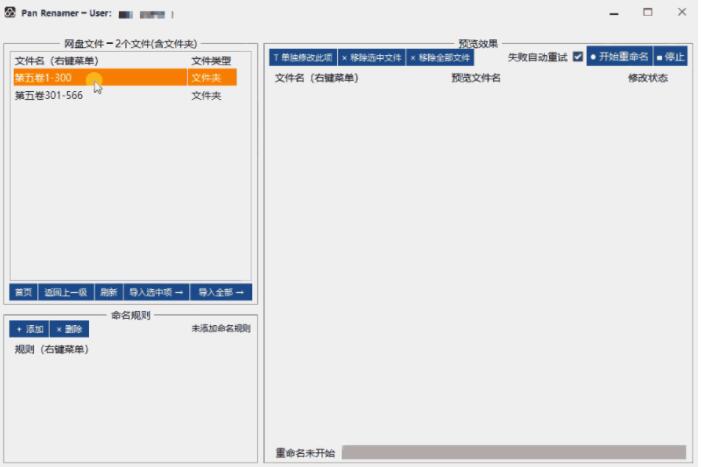701x467 pixels.
Task: Click the 修改状态 column header
Action: [648, 78]
